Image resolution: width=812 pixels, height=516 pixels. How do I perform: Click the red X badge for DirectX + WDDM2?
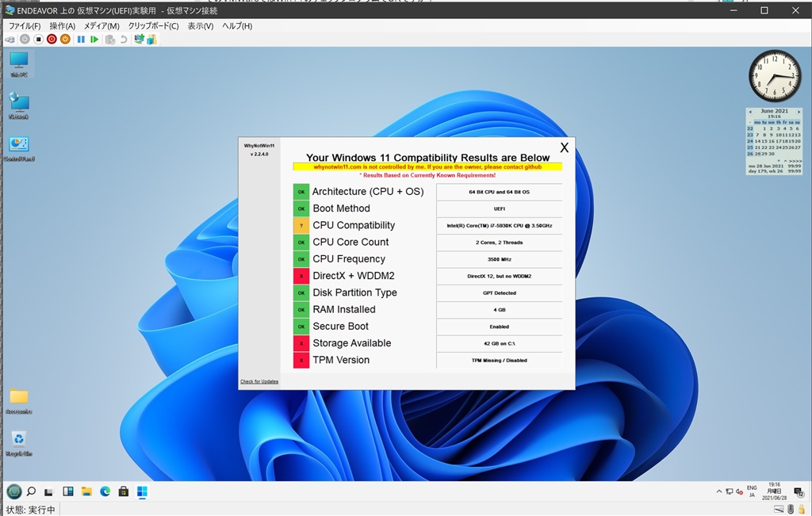(x=301, y=276)
